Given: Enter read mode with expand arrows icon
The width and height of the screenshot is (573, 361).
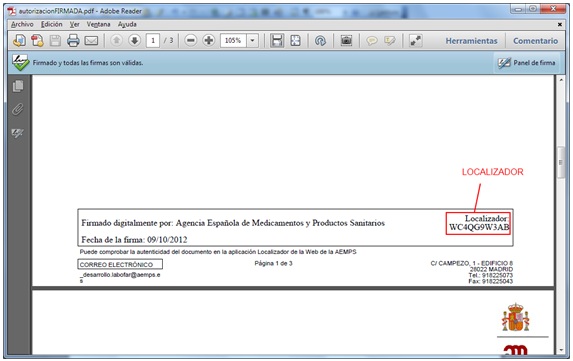Looking at the screenshot, I should point(415,40).
